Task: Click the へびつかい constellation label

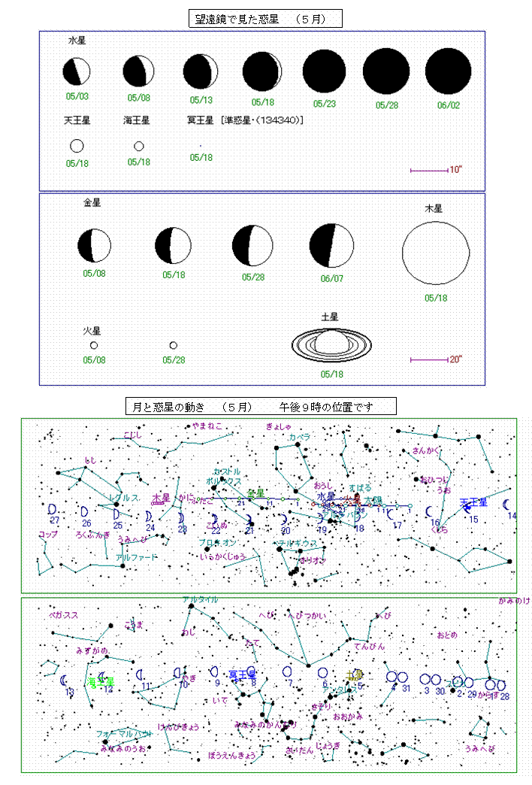Action: pos(307,615)
